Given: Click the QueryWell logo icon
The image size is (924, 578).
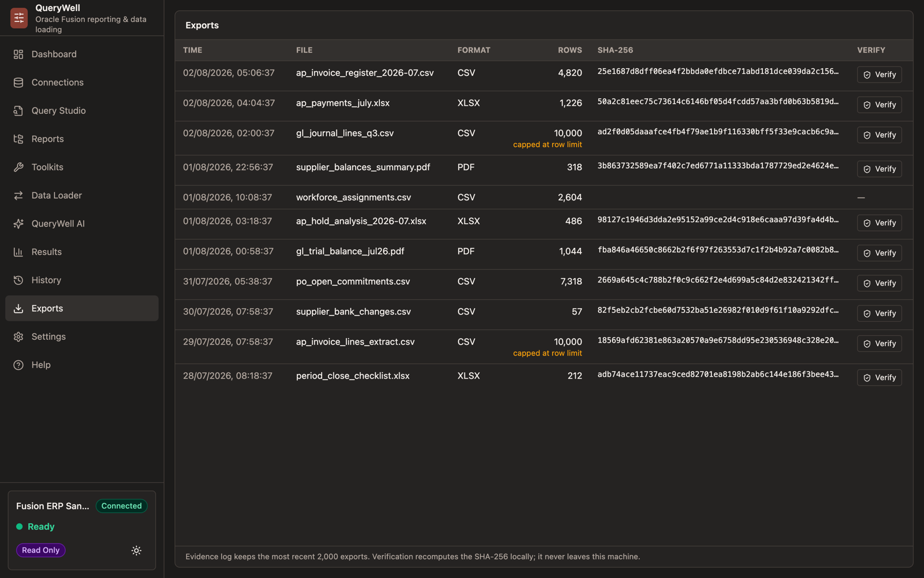Looking at the screenshot, I should (x=19, y=18).
